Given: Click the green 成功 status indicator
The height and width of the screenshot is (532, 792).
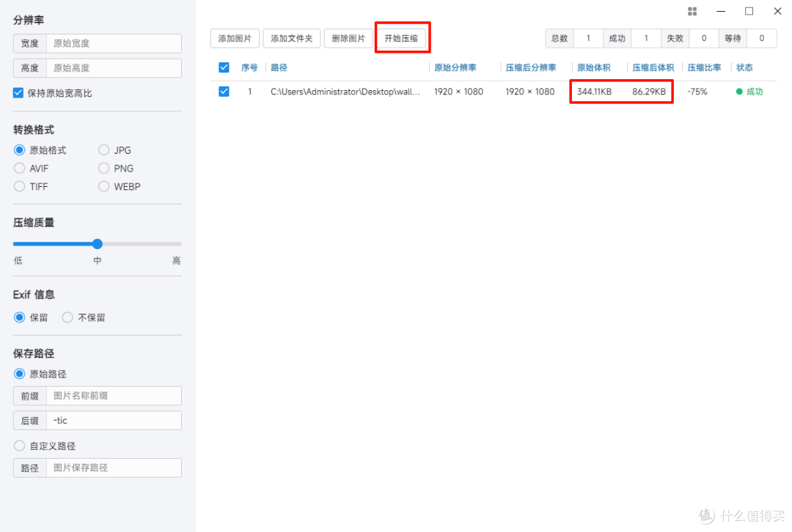Looking at the screenshot, I should coord(749,92).
